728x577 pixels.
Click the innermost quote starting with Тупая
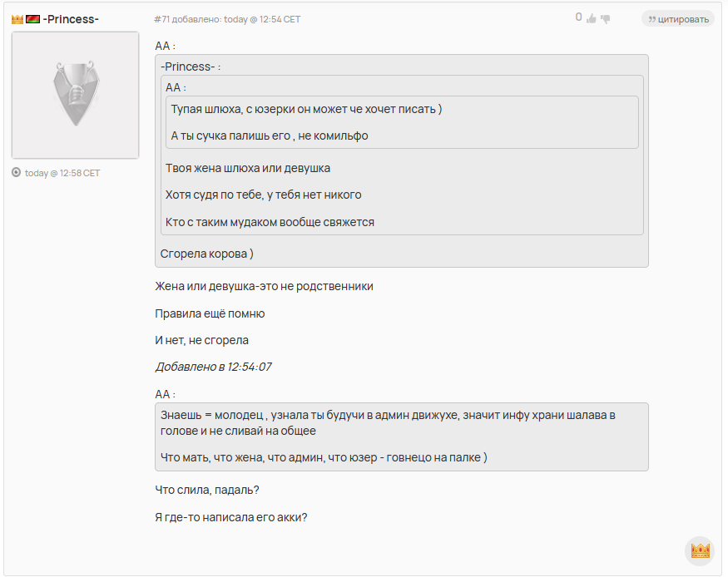click(x=402, y=122)
